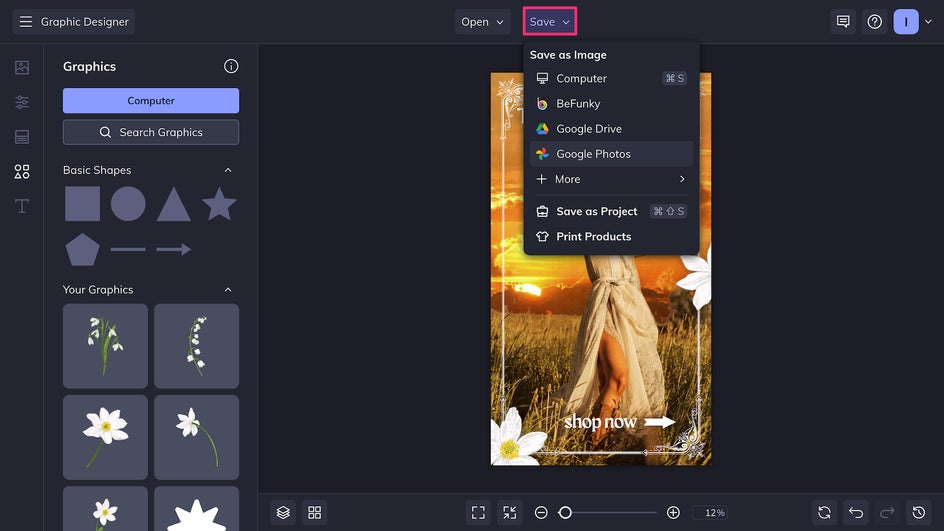Screen dimensions: 944x531
Task: Zoom in with the plus icon
Action: [x=673, y=512]
